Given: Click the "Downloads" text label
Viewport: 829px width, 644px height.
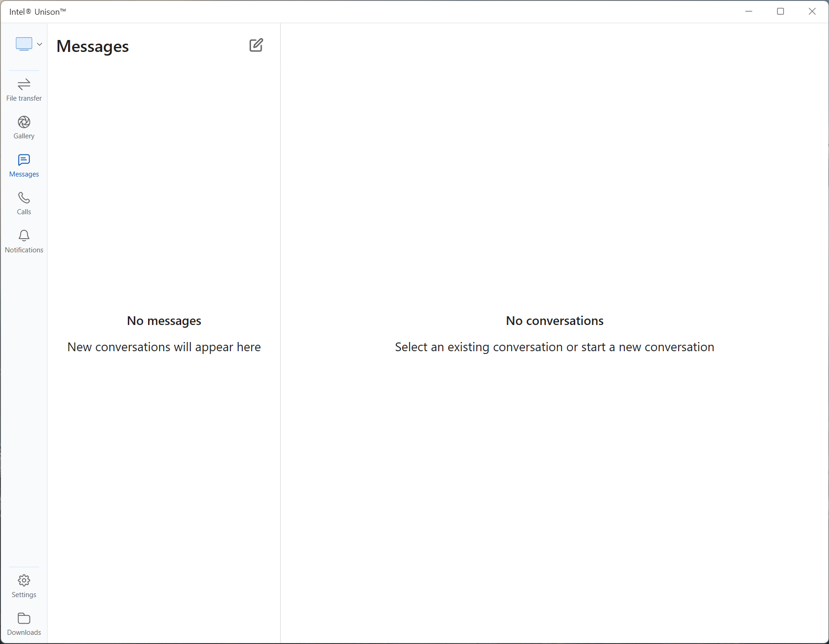Looking at the screenshot, I should (24, 633).
